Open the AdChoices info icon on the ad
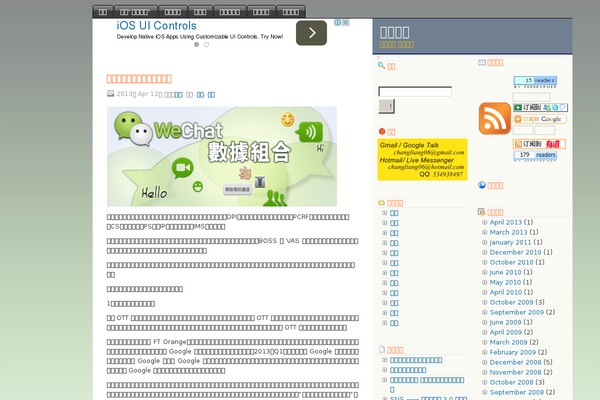Viewport: 600px width, 400px height. coord(338,22)
